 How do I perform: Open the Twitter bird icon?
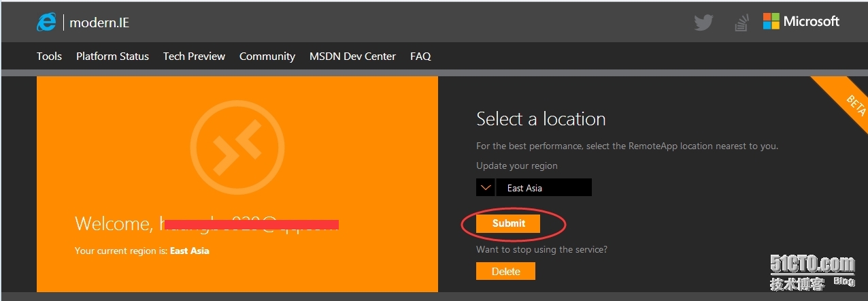click(703, 22)
